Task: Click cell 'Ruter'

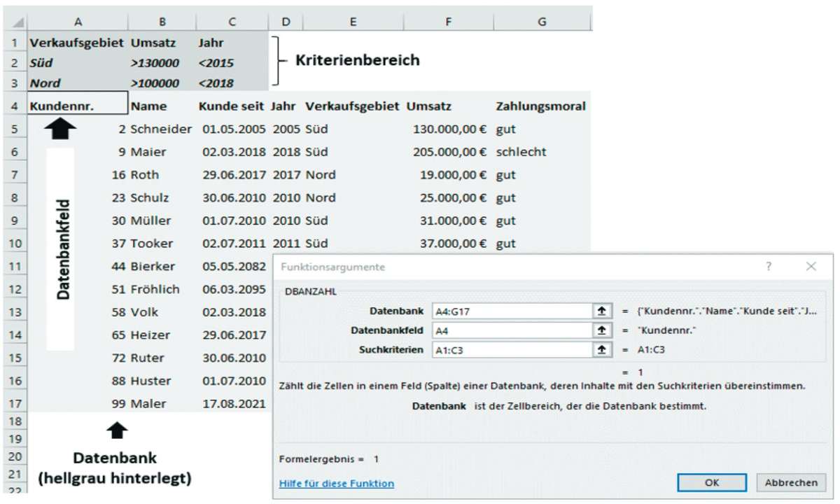Action: (x=162, y=358)
